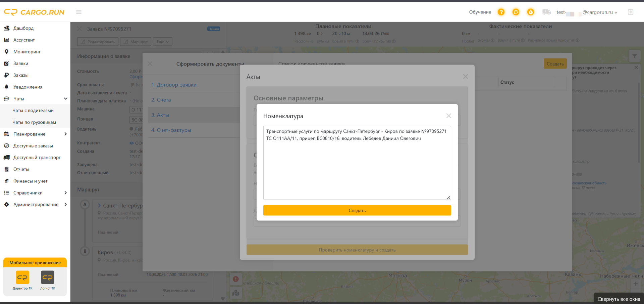Expand the Санкт-Петербург route point
644x304 pixels.
click(99, 206)
